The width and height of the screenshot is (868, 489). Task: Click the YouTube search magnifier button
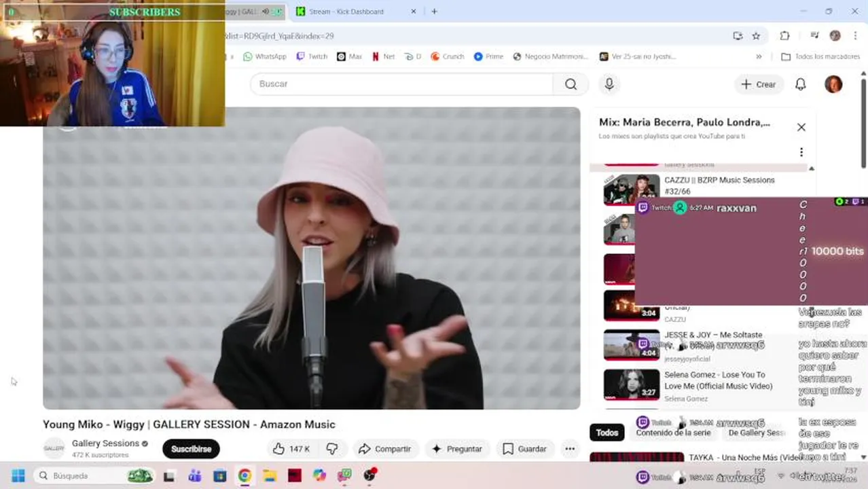[571, 84]
